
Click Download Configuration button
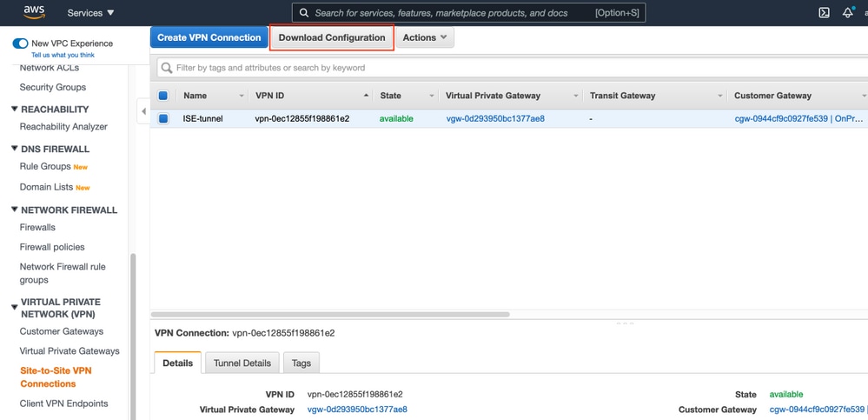pyautogui.click(x=332, y=37)
